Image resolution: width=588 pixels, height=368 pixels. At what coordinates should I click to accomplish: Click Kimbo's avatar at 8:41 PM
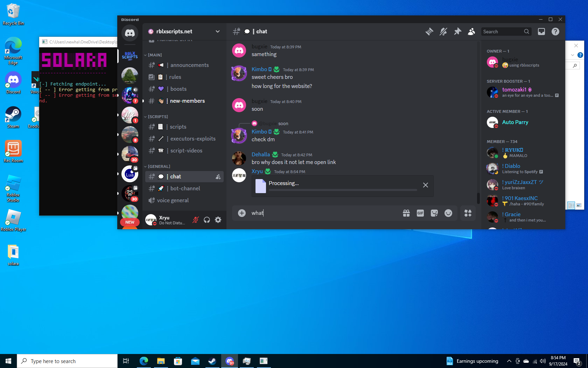[239, 136]
